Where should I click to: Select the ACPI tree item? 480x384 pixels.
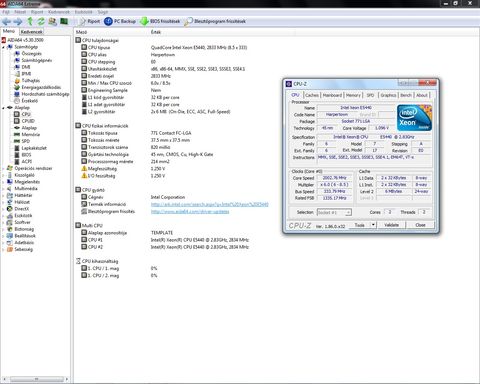click(27, 161)
